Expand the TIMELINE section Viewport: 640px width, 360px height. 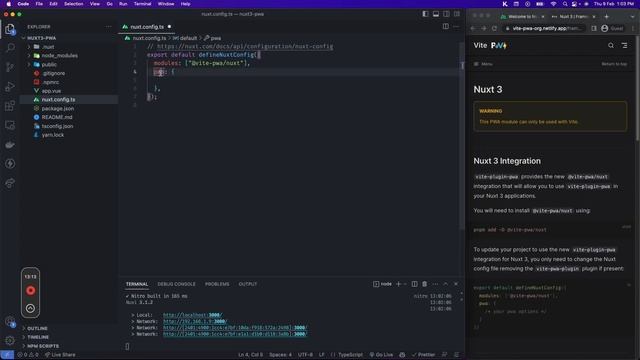tap(38, 337)
